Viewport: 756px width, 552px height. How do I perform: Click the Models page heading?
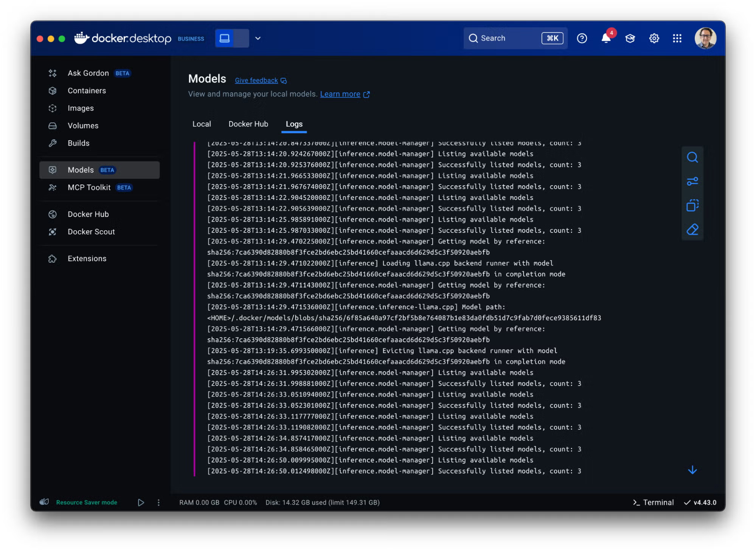207,79
